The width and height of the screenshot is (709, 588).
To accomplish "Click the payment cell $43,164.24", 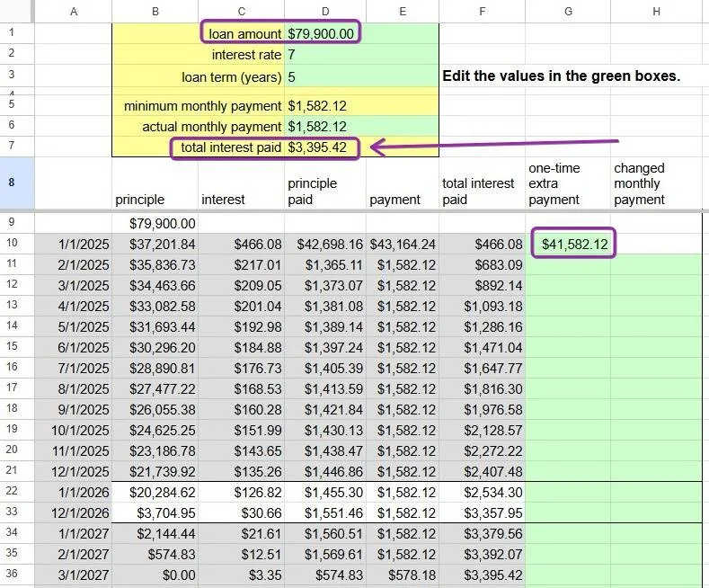I will 403,245.
